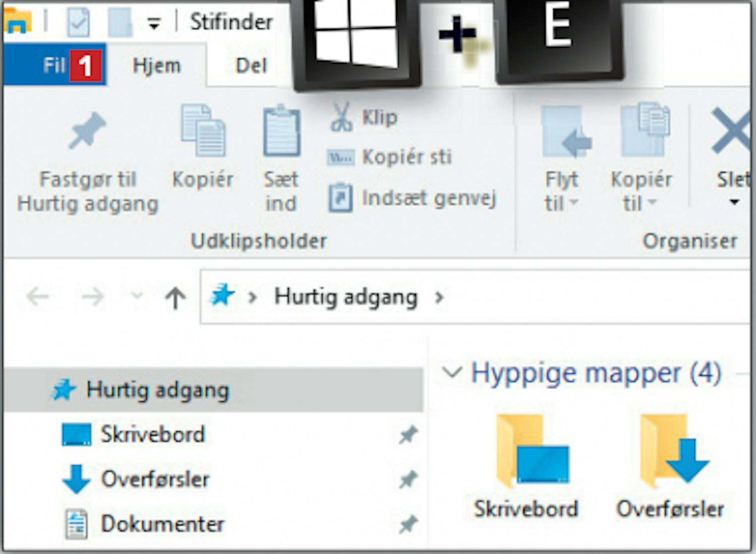Click the New folder quick access icon
Screen dimensions: 756x554
pyautogui.click(x=120, y=22)
